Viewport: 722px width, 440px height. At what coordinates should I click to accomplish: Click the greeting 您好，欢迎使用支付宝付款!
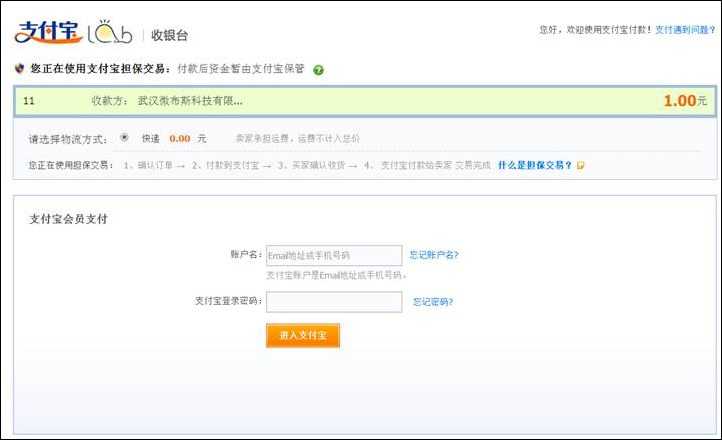coord(595,30)
